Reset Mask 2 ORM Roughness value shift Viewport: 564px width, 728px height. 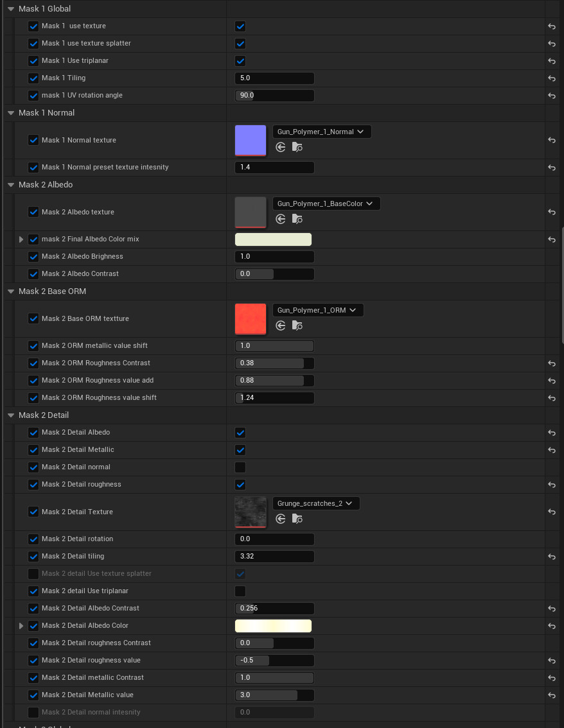552,399
